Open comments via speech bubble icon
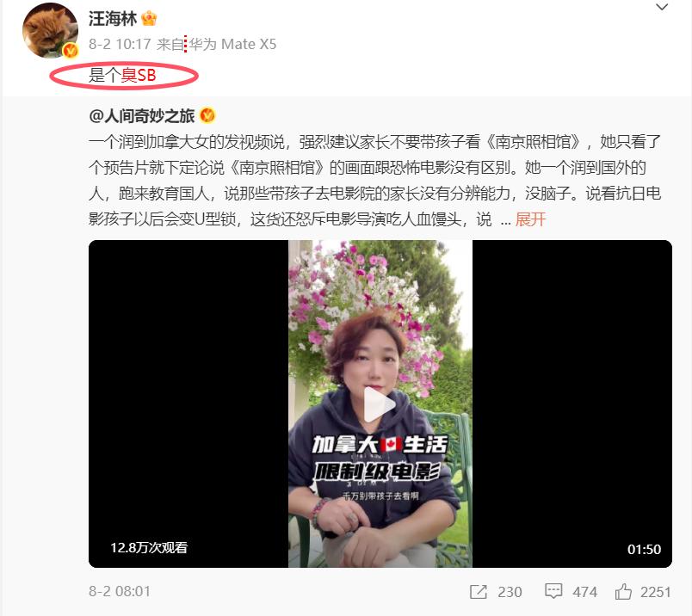The height and width of the screenshot is (616, 692). coord(553,591)
